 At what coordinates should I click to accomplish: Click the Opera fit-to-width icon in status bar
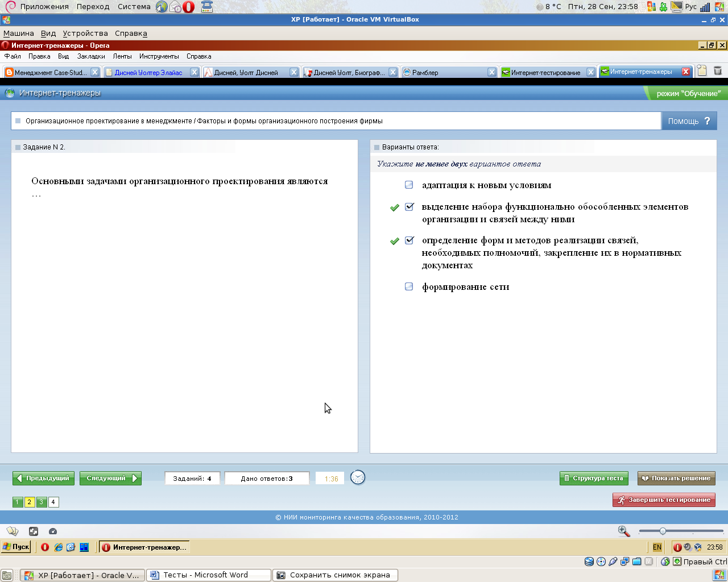tap(34, 531)
